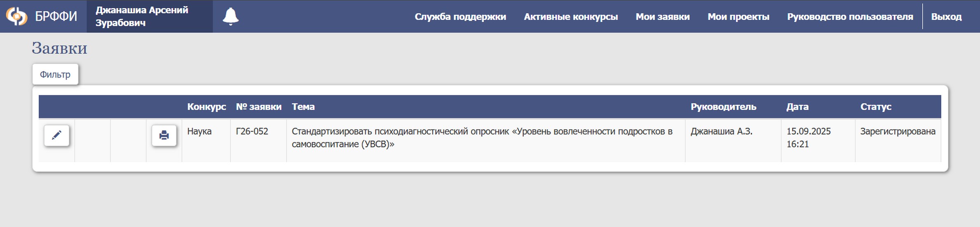Click the № заявки column header
This screenshot has height=227, width=980.
tap(258, 107)
